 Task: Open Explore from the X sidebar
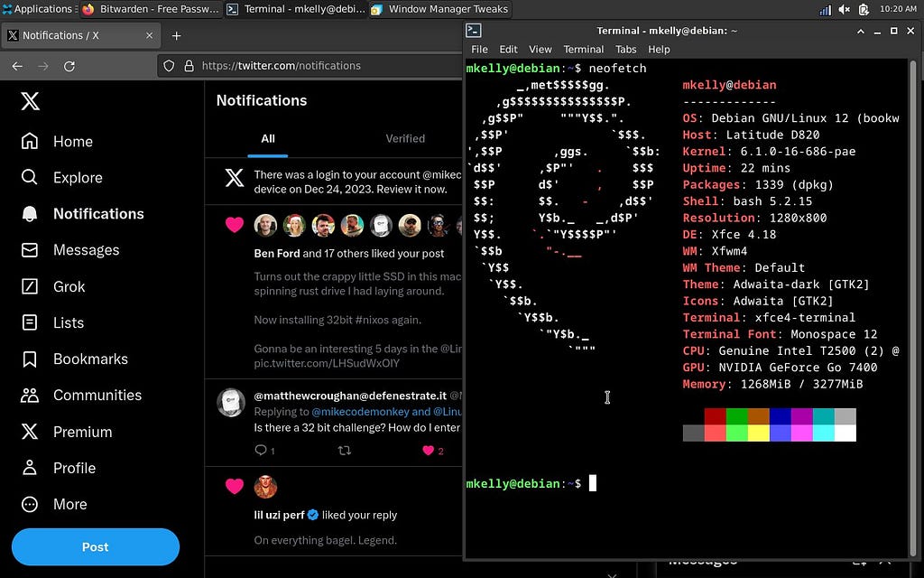62,178
